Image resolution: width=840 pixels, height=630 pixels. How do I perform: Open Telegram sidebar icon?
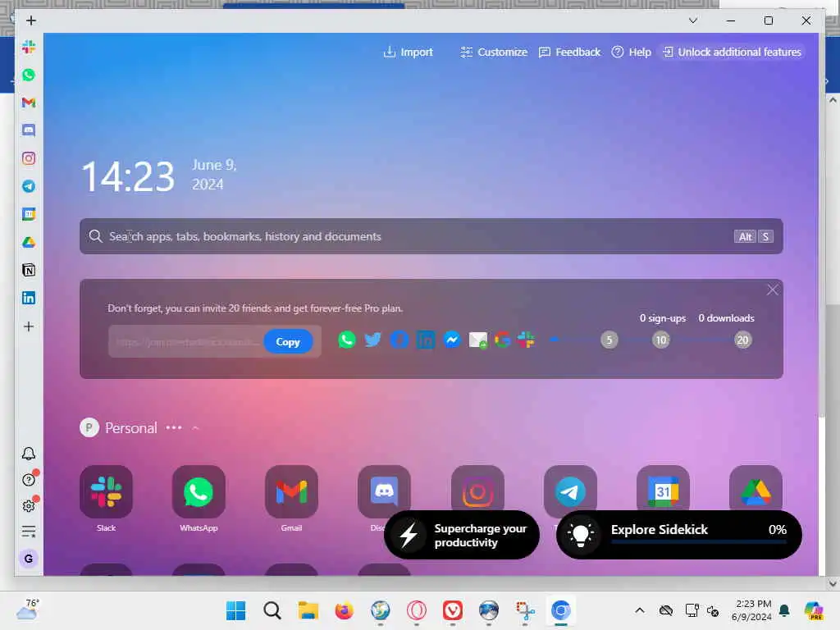tap(29, 186)
